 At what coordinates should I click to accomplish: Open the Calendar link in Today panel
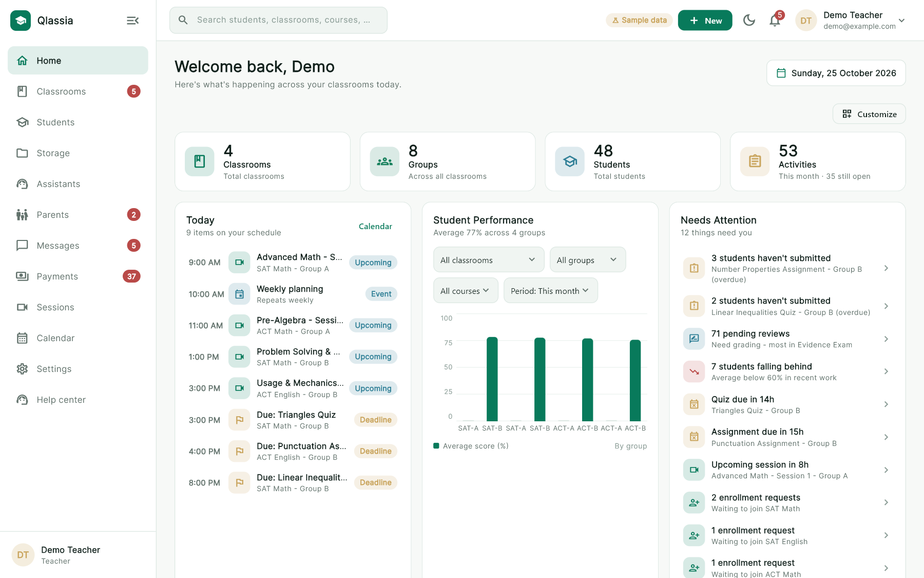click(x=375, y=227)
